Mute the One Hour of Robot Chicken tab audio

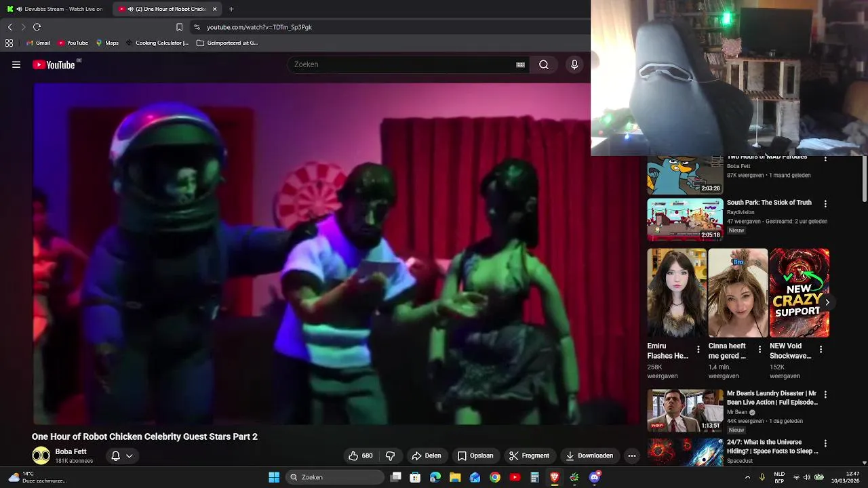[130, 9]
